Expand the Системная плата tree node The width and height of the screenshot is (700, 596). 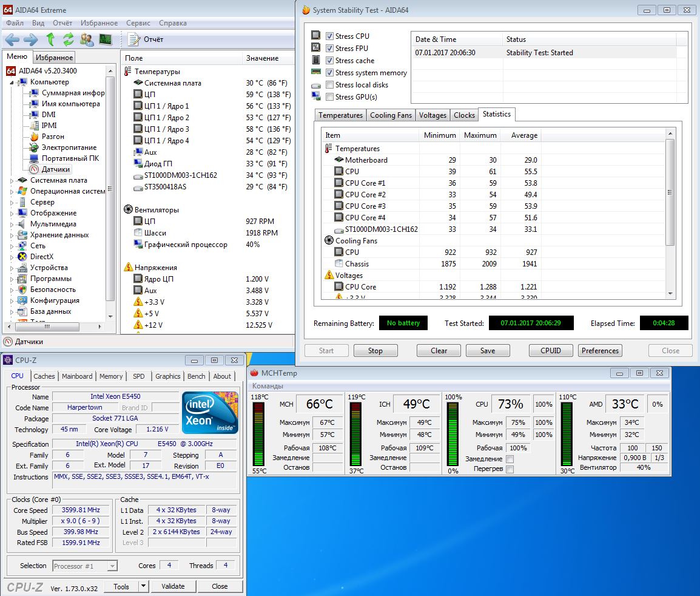point(12,180)
